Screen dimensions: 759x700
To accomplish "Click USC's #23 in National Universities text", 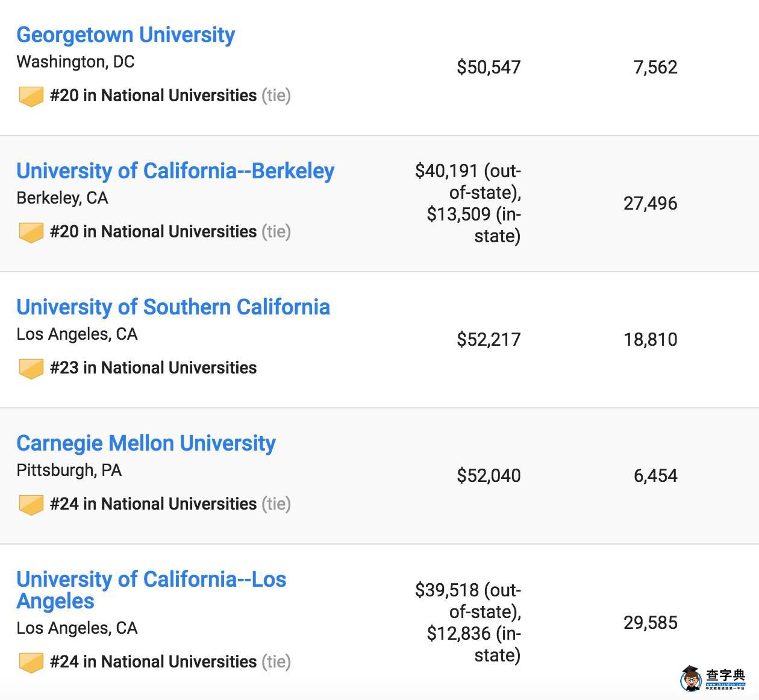I will [153, 367].
